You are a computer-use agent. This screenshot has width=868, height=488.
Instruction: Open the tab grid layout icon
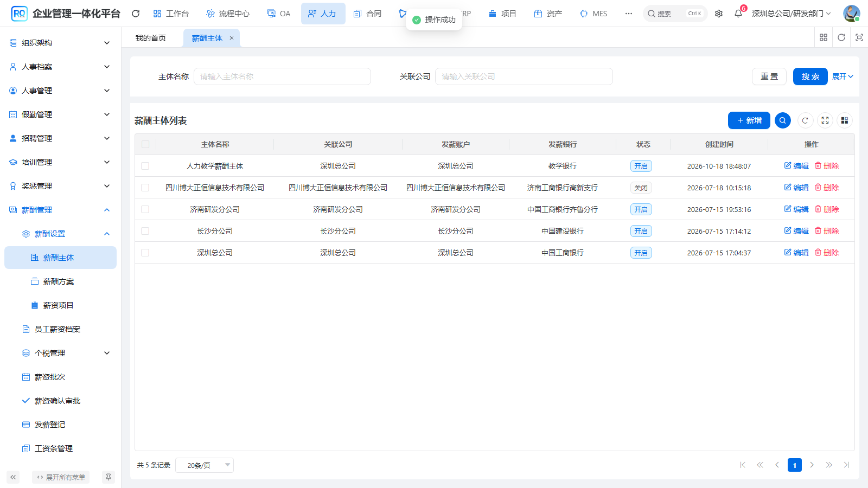coord(824,37)
